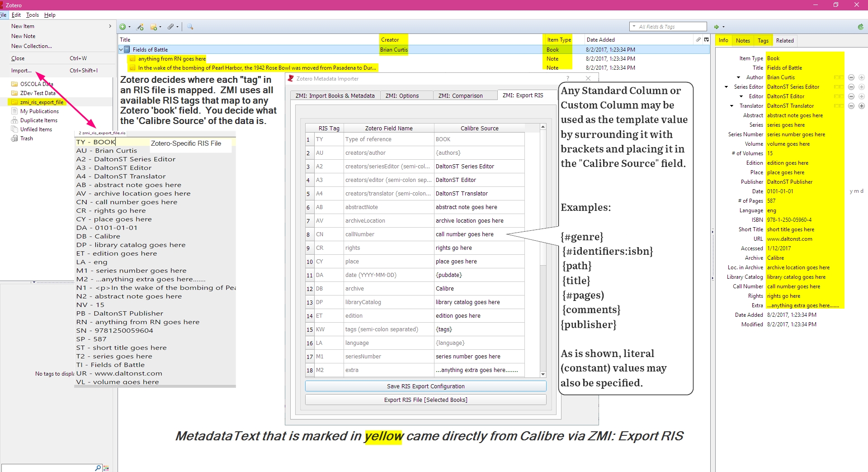Click Save RIS Export Configuration button
Image resolution: width=868 pixels, height=472 pixels.
(425, 386)
